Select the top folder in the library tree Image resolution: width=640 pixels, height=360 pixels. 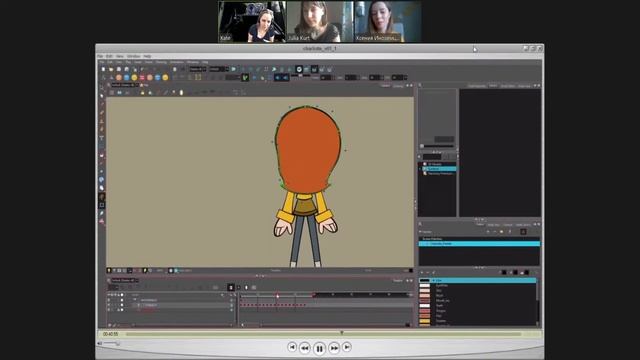click(435, 164)
